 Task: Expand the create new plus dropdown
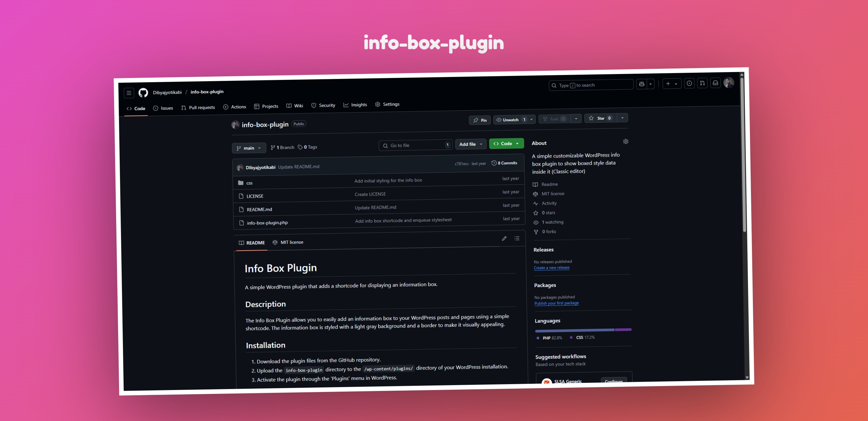672,83
